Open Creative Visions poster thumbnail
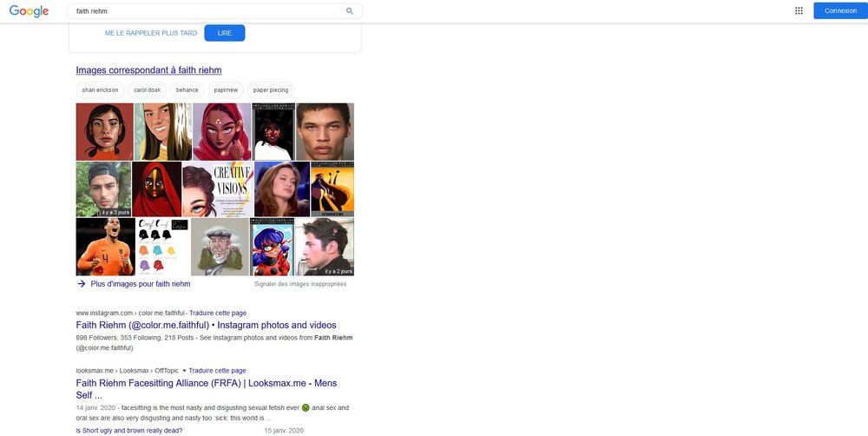This screenshot has width=868, height=436. point(218,189)
